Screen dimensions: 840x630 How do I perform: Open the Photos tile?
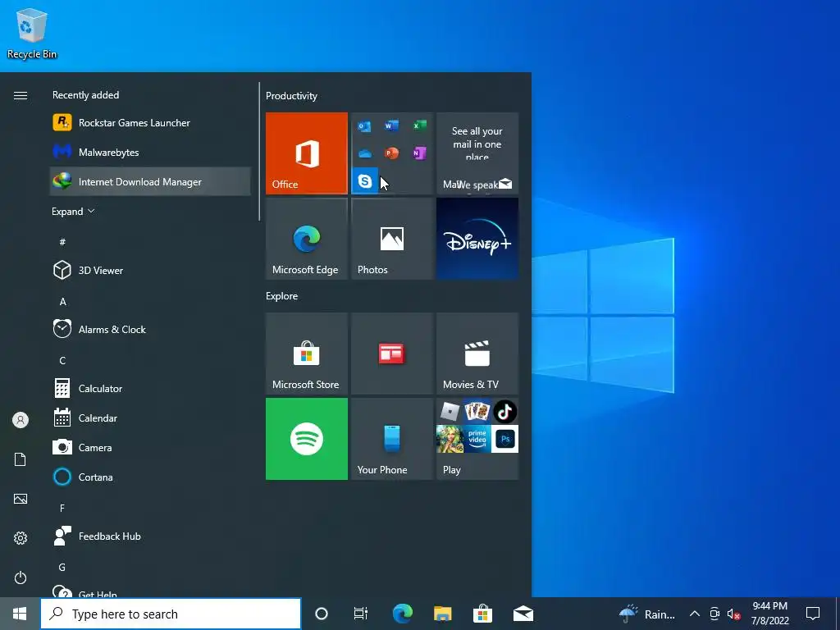pyautogui.click(x=392, y=239)
